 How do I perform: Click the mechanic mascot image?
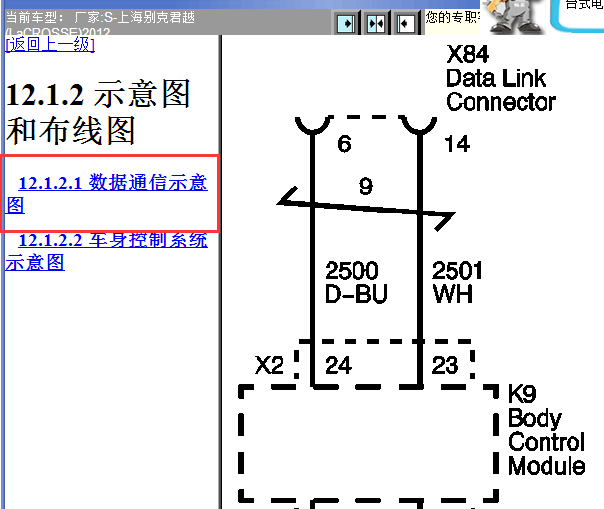pos(513,17)
